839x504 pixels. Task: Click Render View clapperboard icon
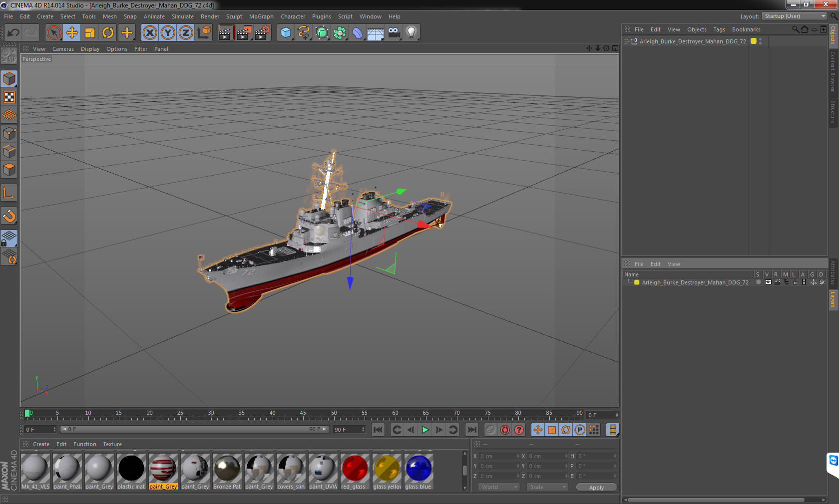pos(226,33)
